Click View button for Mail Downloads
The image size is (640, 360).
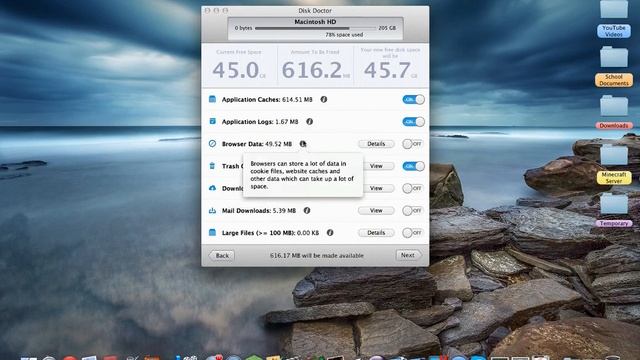point(376,211)
